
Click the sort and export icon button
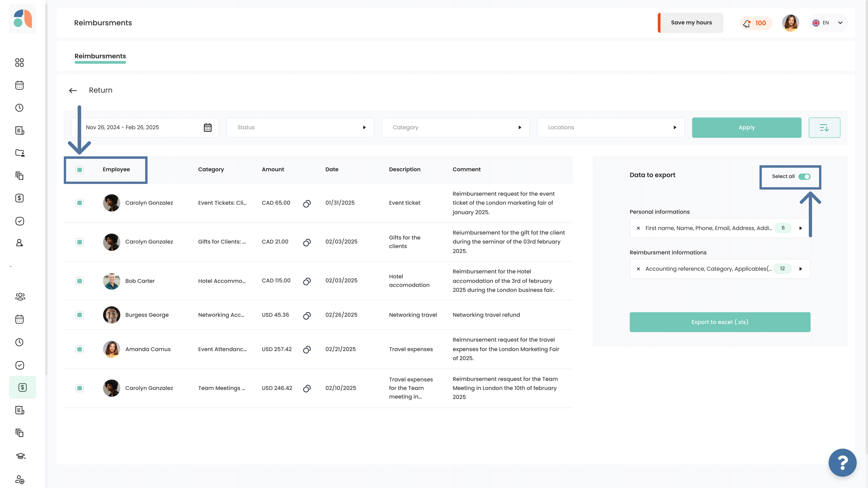click(824, 128)
